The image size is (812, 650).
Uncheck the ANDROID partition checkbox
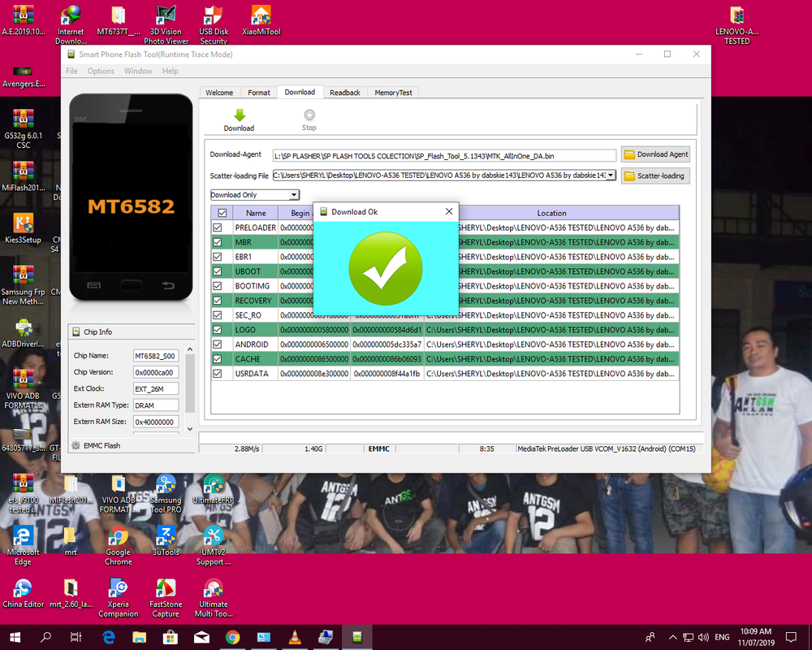click(218, 344)
